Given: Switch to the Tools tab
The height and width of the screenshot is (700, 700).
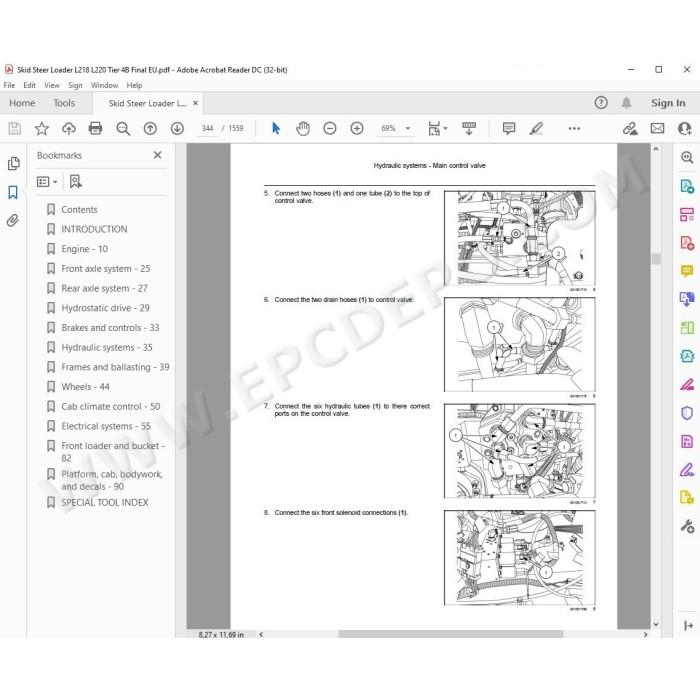Looking at the screenshot, I should [64, 103].
